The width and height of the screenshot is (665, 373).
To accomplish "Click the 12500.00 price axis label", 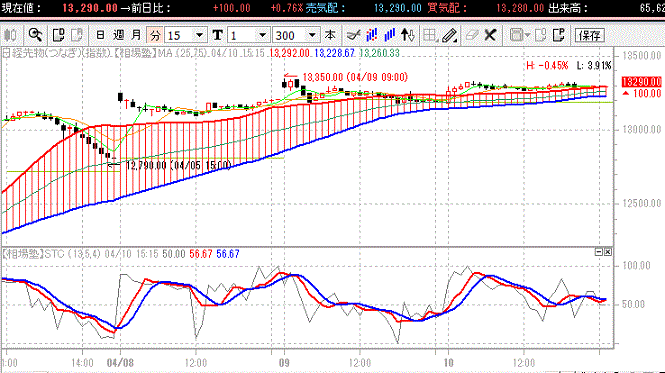I will 641,203.
